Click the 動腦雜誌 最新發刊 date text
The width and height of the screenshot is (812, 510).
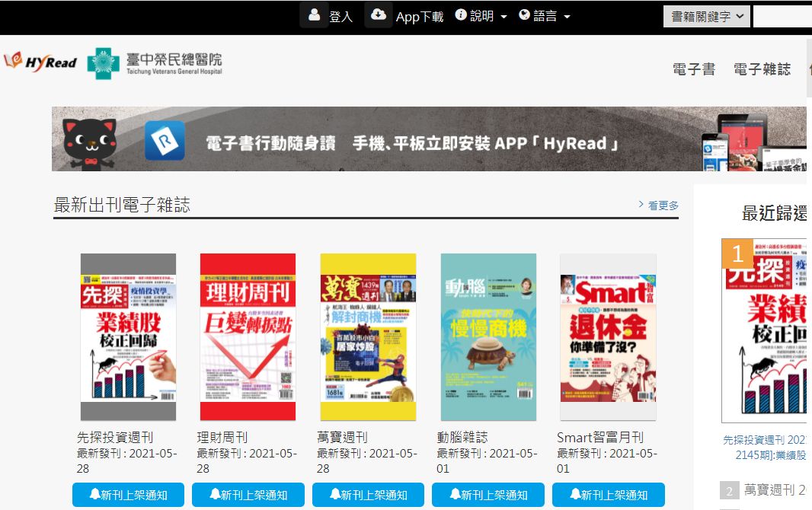pos(488,461)
